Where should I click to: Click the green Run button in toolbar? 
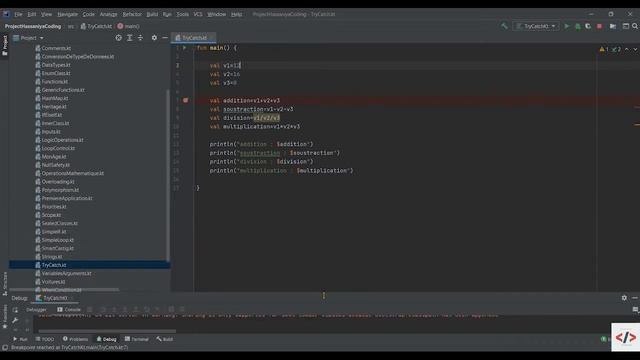(567, 26)
